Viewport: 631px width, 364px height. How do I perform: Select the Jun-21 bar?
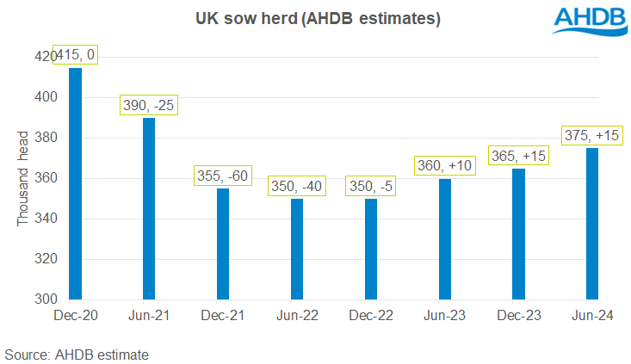coord(149,209)
